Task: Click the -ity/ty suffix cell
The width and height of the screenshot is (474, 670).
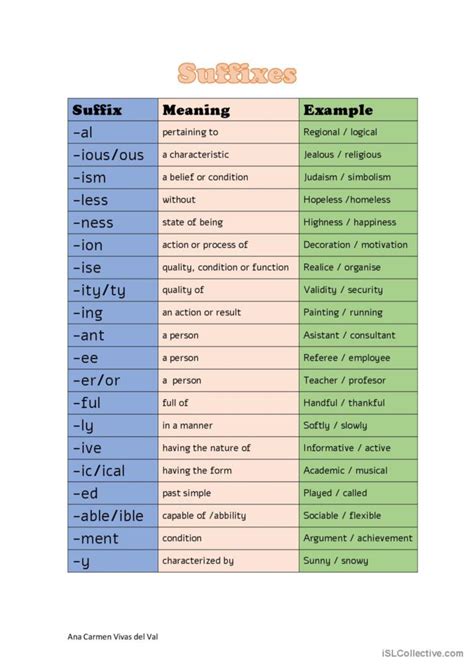Action: 113,290
